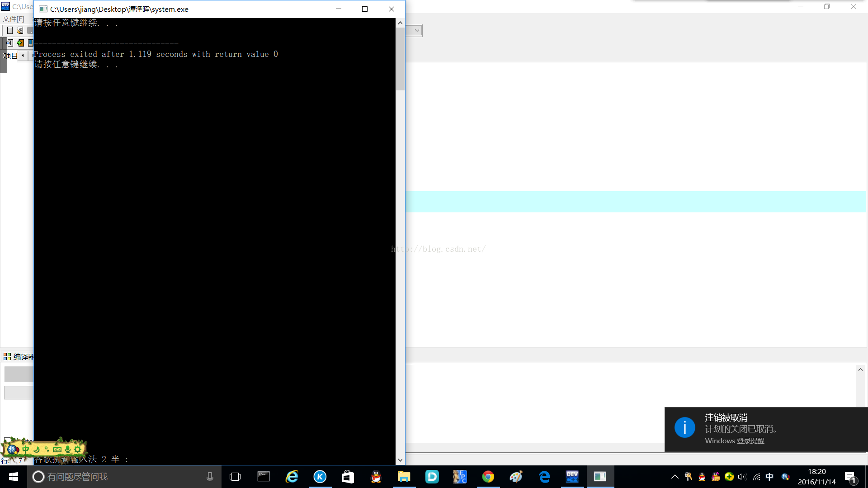Image resolution: width=868 pixels, height=488 pixels.
Task: Open Dev-C++ from the taskbar
Action: 572,477
